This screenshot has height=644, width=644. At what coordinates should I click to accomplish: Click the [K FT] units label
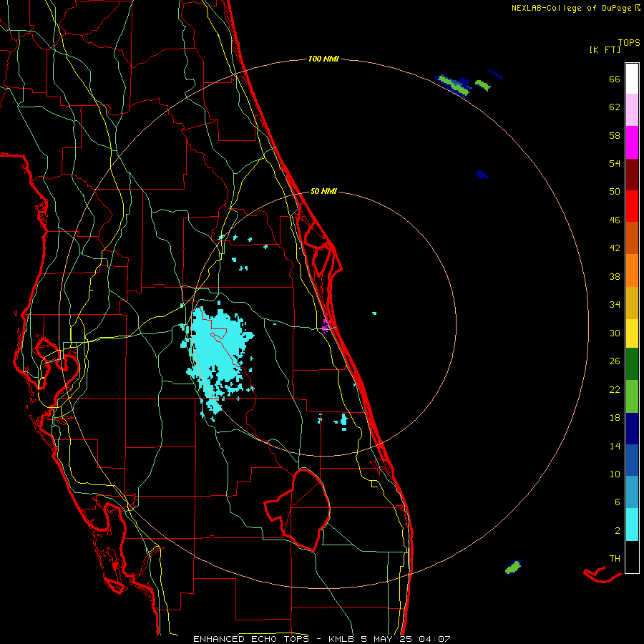pyautogui.click(x=605, y=49)
